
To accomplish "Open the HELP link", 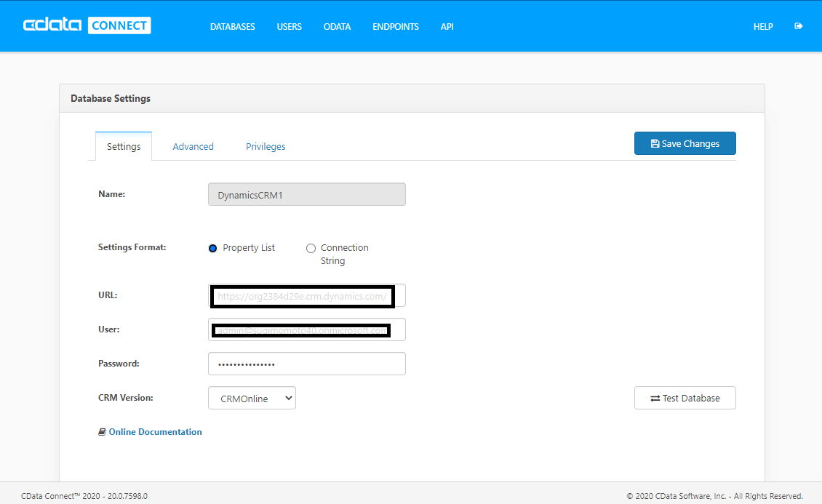I will click(x=763, y=27).
